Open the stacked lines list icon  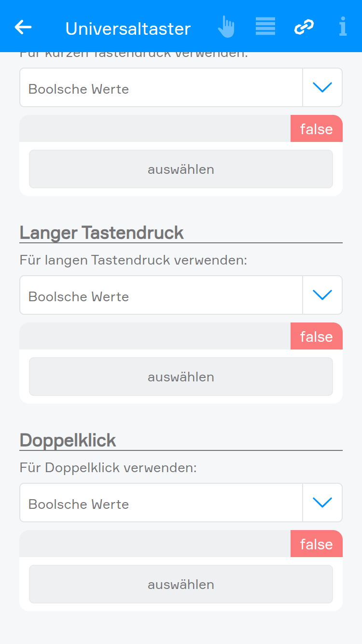point(265,27)
